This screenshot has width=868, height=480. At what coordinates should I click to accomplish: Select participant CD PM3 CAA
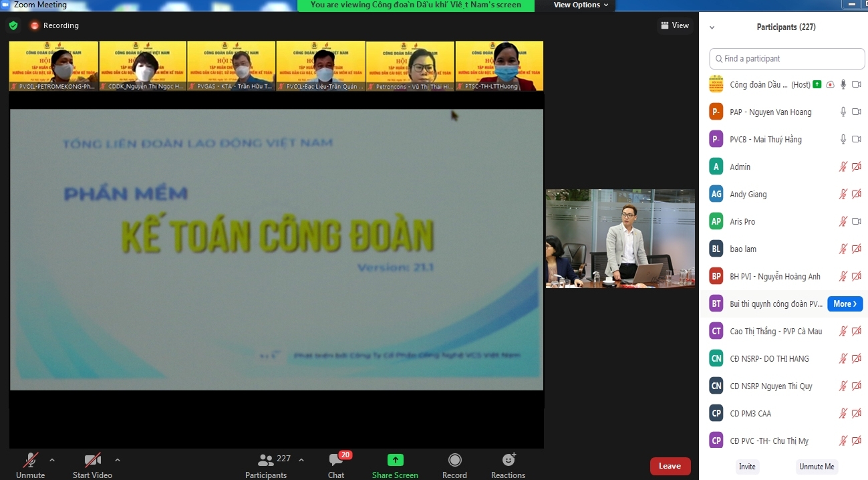[x=783, y=414]
